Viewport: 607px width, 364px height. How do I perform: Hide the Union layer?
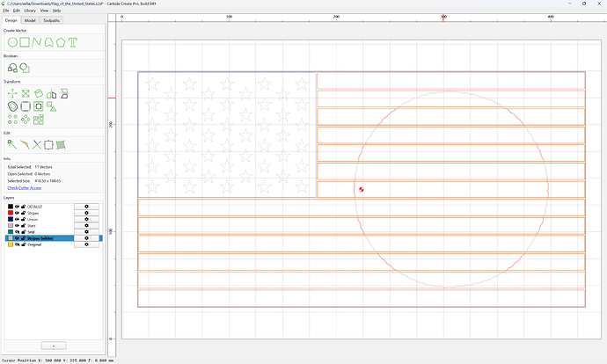(17, 219)
